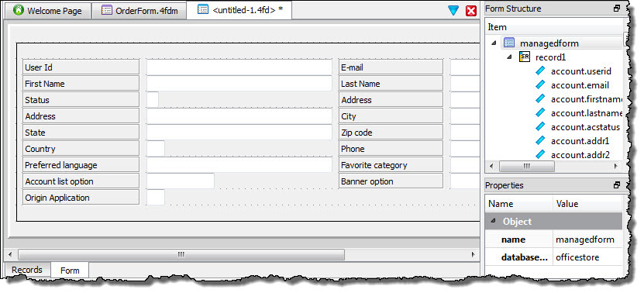The height and width of the screenshot is (293, 644).
Task: Select account.addr2 tree item
Action: tap(580, 155)
